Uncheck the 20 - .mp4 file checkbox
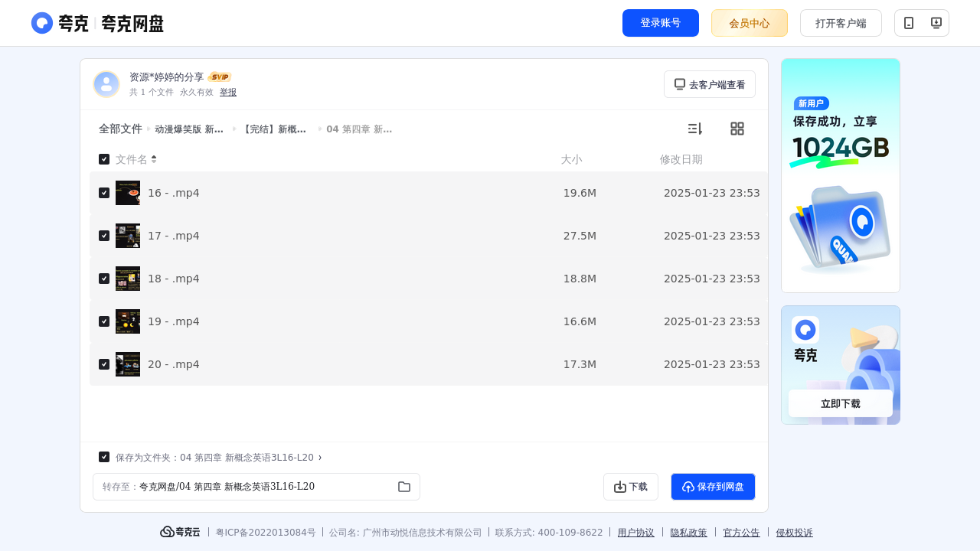The width and height of the screenshot is (980, 551). (x=104, y=364)
